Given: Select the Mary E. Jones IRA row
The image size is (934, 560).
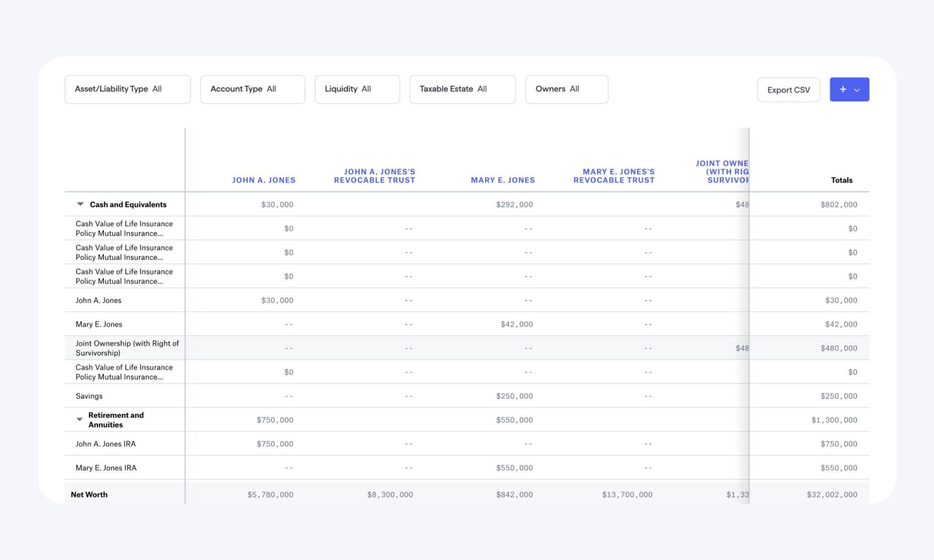Looking at the screenshot, I should [x=106, y=467].
